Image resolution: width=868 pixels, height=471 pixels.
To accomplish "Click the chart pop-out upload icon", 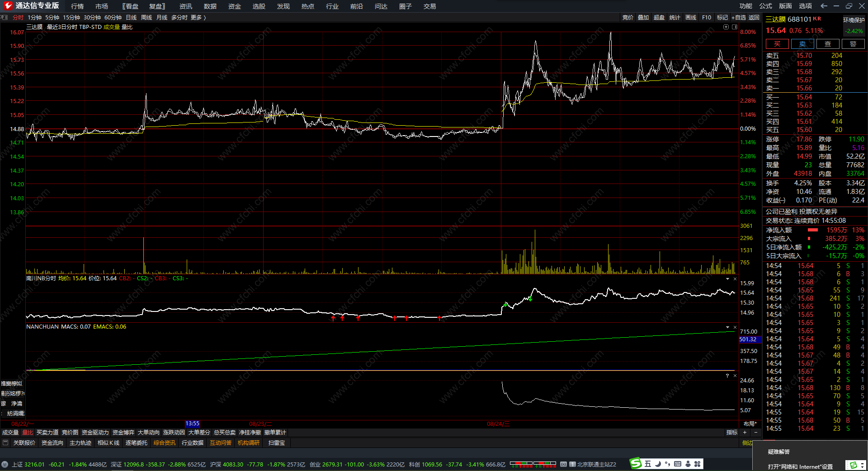I will pos(726,27).
